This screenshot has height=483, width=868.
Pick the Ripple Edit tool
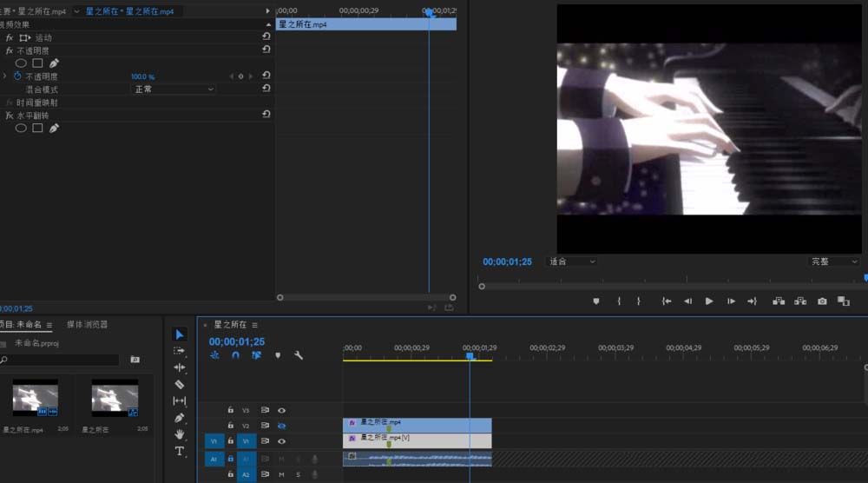180,367
